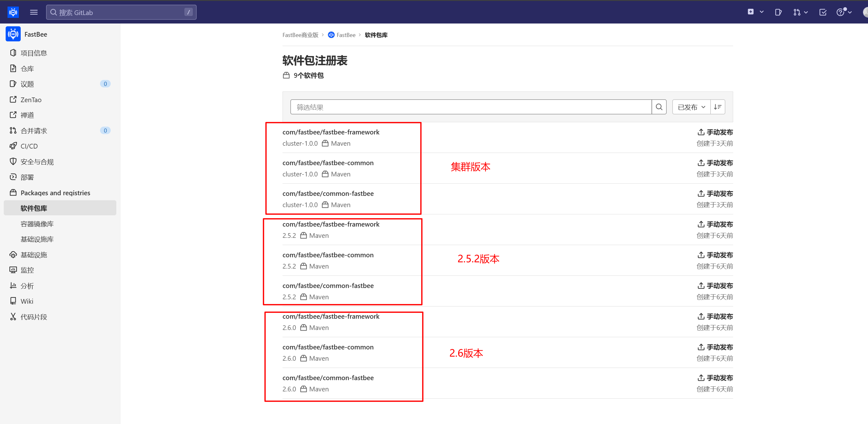The width and height of the screenshot is (868, 424).
Task: Open 2.5.2 common-fastbee package
Action: pos(328,285)
